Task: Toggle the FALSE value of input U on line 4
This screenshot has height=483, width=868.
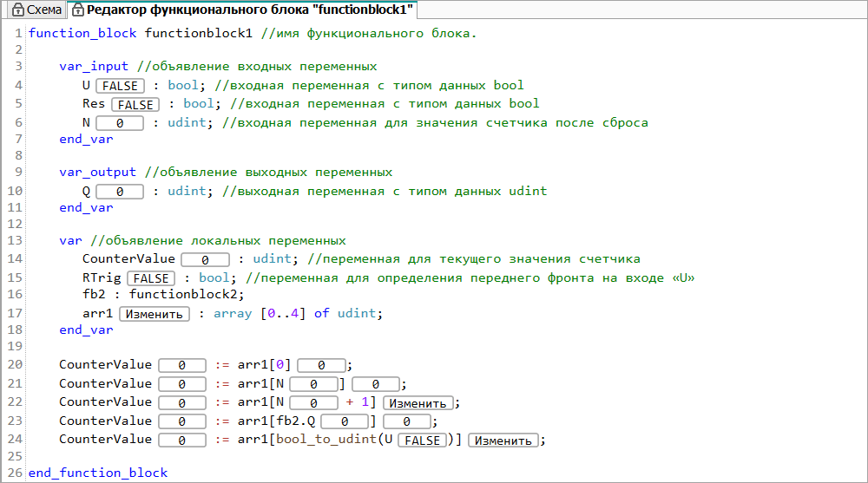Action: pos(119,86)
